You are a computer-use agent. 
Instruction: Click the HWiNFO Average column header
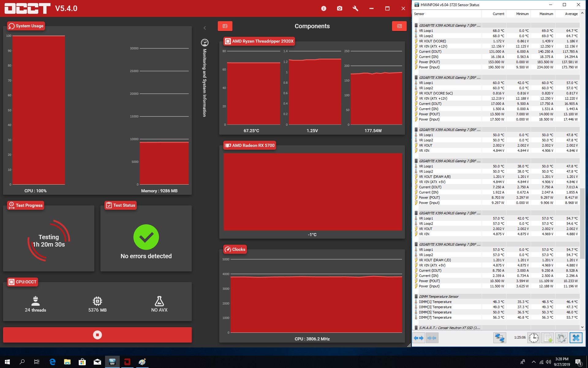tap(567, 14)
